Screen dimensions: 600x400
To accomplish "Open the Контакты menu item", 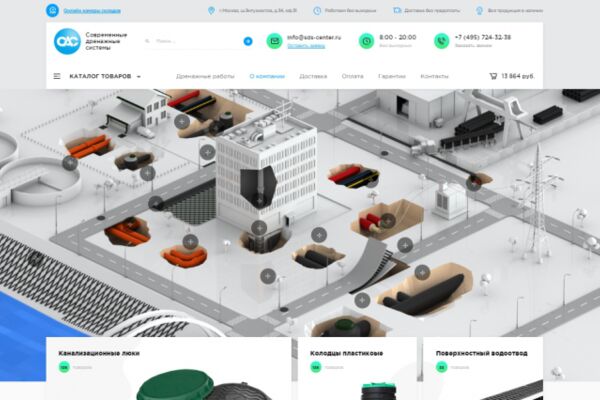I will [434, 76].
